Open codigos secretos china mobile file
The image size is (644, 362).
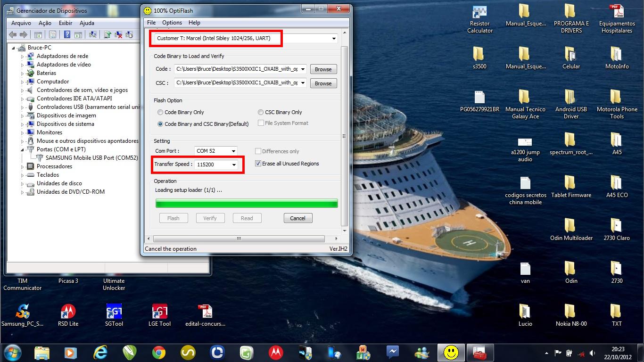(526, 190)
